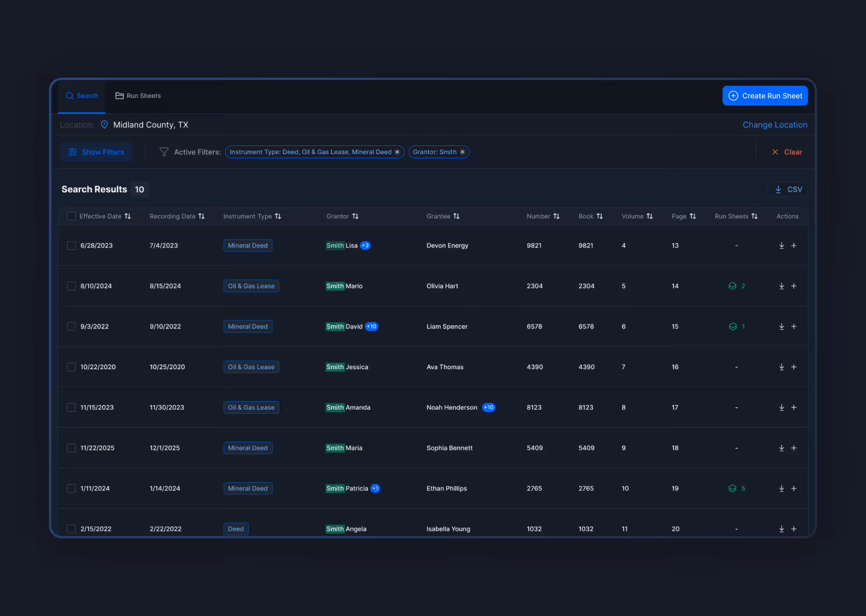Open run sheets icon for Liam Spencer row
Viewport: 866px width, 616px height.
click(733, 327)
